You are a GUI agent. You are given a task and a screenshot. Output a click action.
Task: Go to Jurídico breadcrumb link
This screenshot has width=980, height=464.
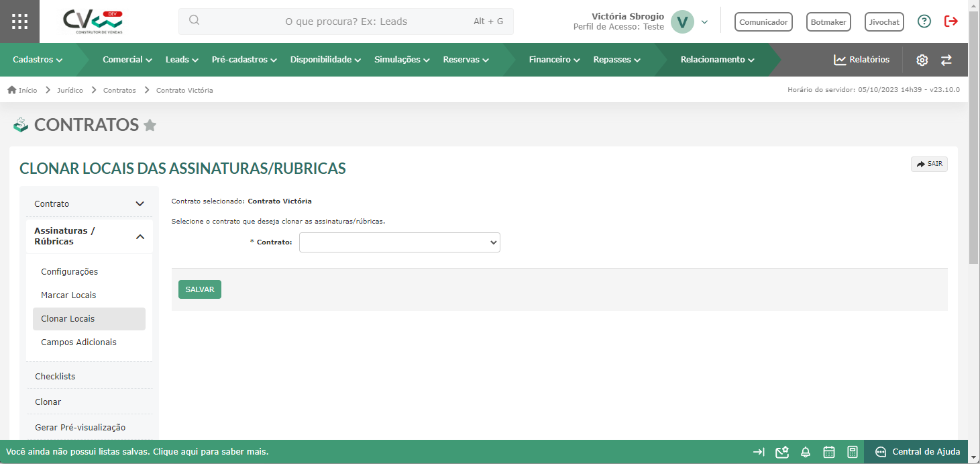(x=70, y=90)
